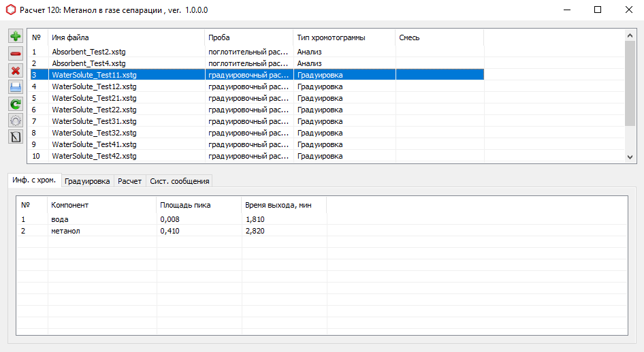This screenshot has width=644, height=352.
Task: Open the Сист. сообщения tab
Action: (x=180, y=181)
